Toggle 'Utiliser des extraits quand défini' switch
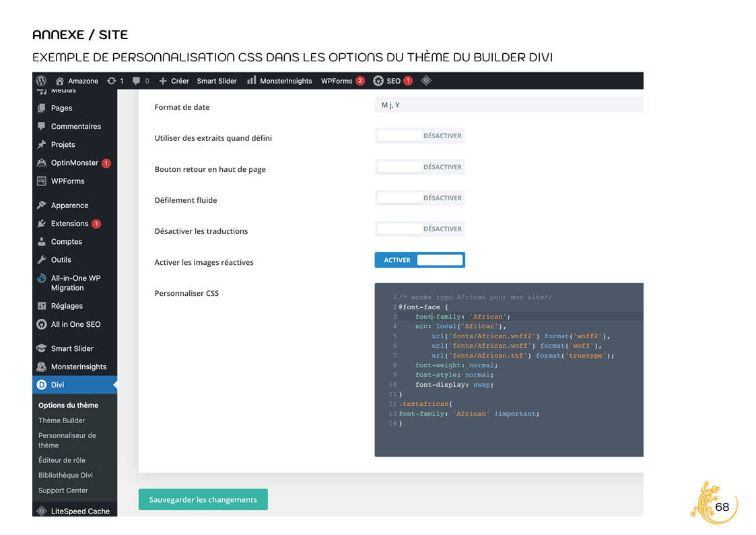The image size is (756, 535). [419, 135]
